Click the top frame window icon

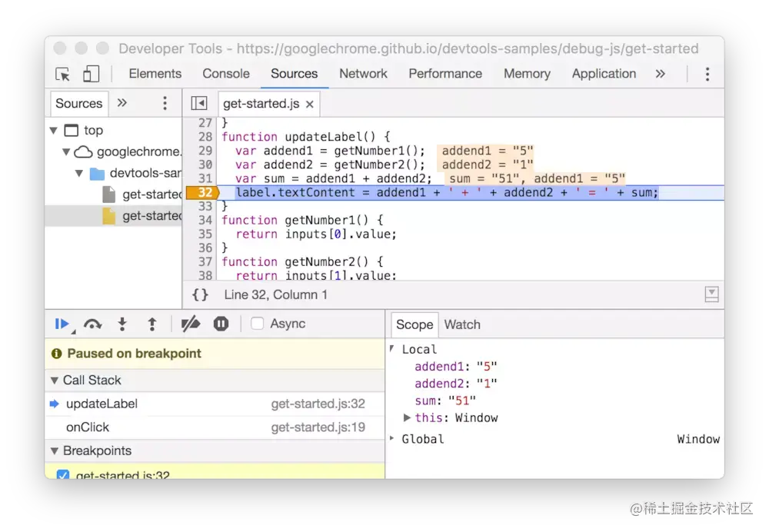(x=72, y=131)
